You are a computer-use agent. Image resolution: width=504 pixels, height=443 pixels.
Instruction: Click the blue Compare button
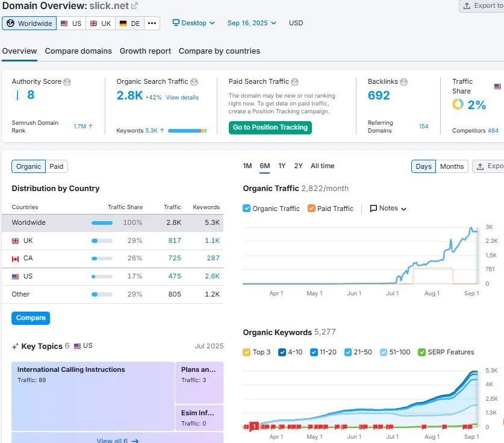pos(31,318)
